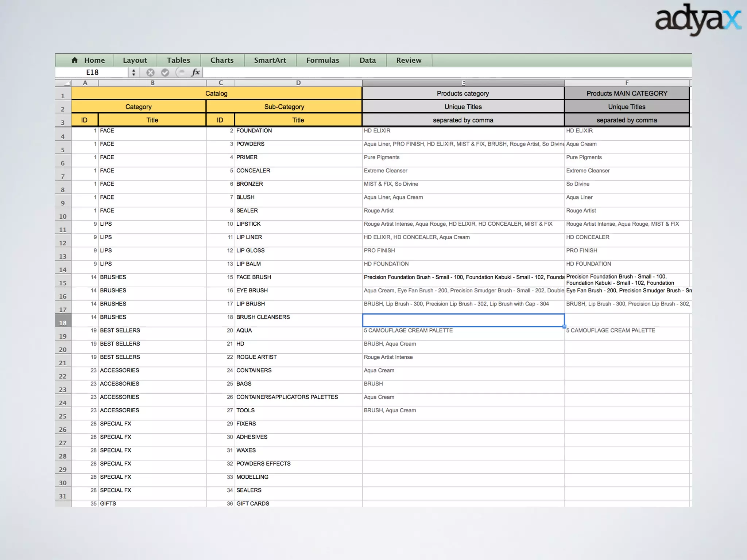This screenshot has height=560, width=747.
Task: Select the Products MAIN CATEGORY header cell
Action: pyautogui.click(x=627, y=93)
